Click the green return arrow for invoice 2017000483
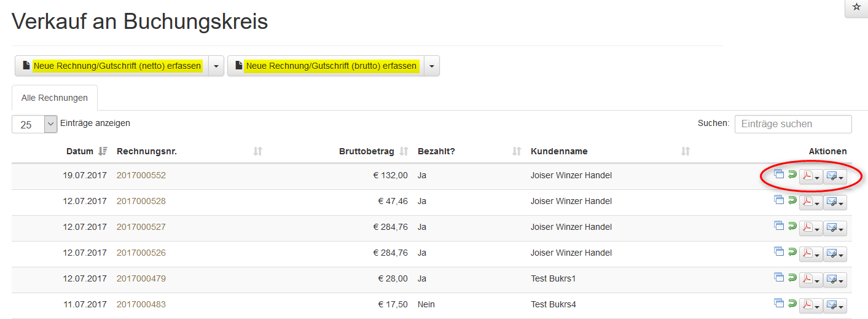 click(x=792, y=304)
